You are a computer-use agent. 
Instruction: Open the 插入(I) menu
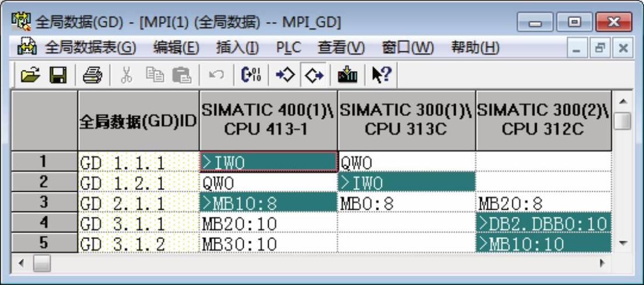pos(237,48)
